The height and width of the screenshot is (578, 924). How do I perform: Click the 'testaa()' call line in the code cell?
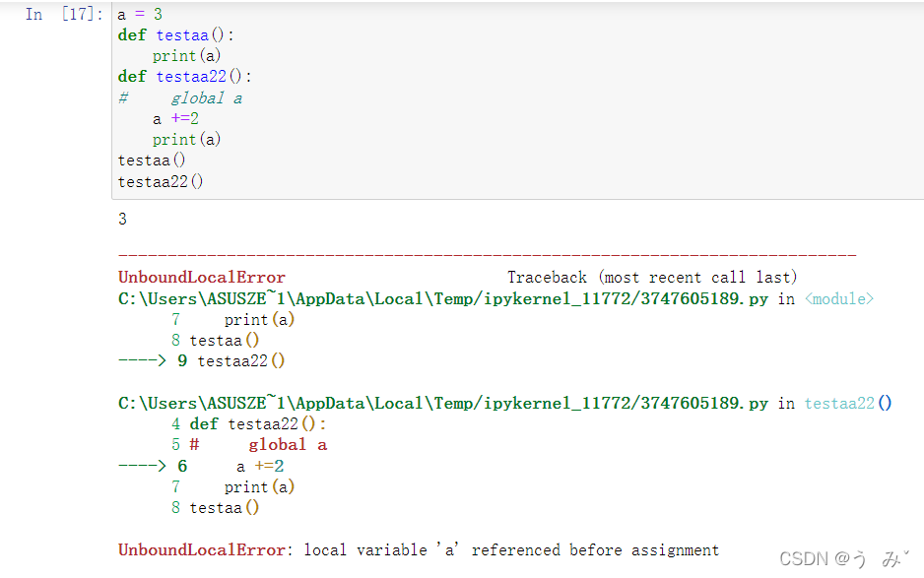(x=152, y=161)
